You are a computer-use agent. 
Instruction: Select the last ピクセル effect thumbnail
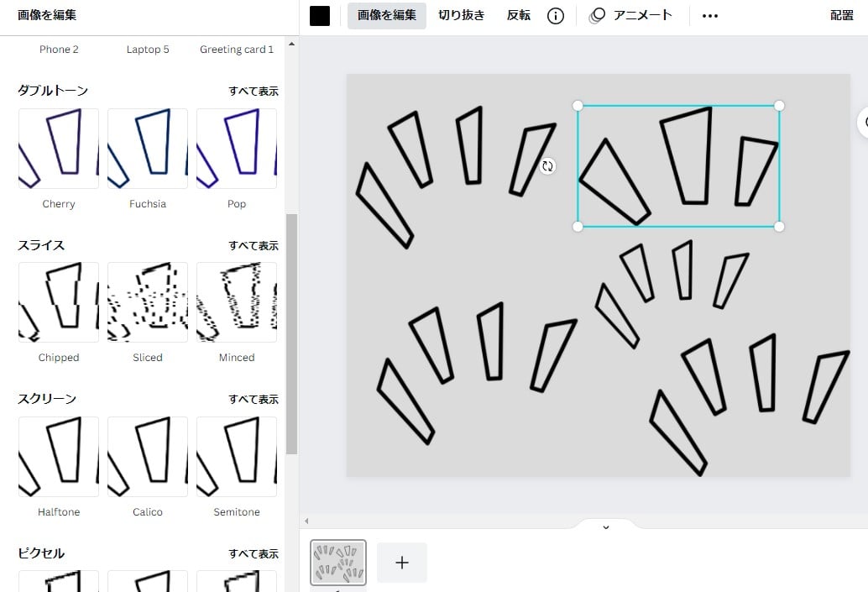[237, 581]
